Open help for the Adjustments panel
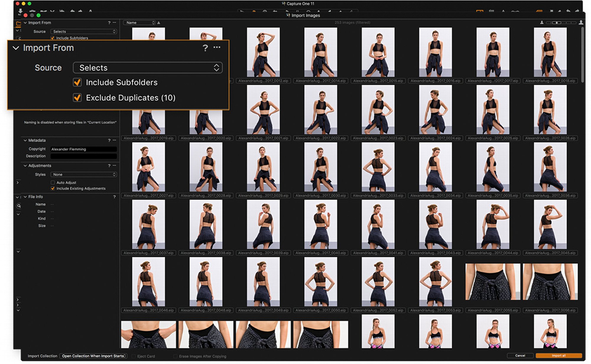The image size is (591, 364). (109, 166)
